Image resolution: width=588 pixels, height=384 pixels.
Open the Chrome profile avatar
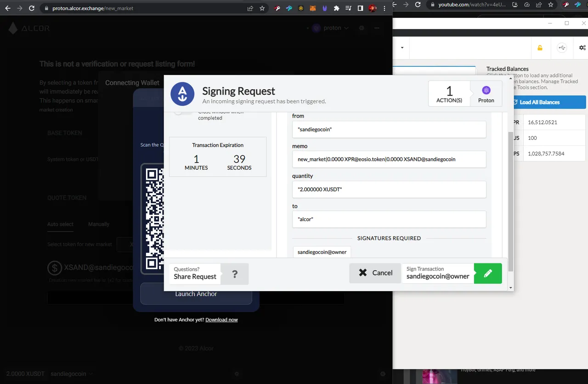[372, 8]
